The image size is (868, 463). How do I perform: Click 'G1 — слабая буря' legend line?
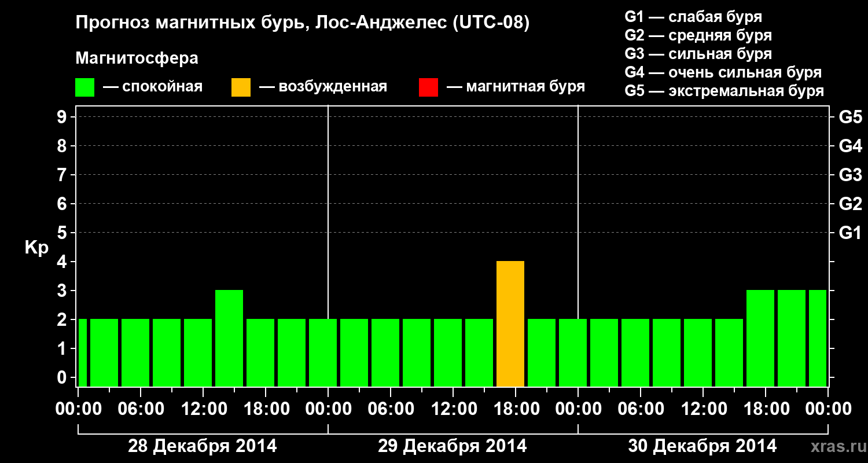coord(693,17)
